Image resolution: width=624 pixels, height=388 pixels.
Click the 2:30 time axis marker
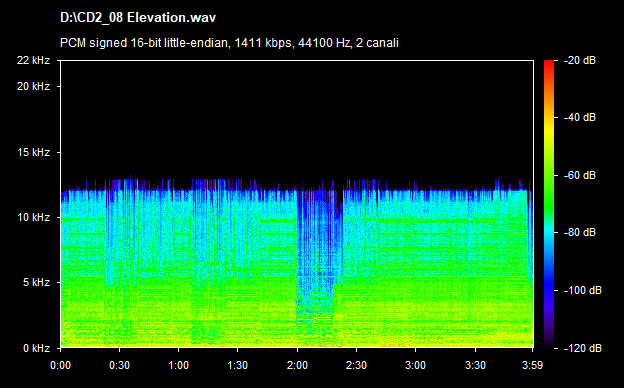coord(356,365)
